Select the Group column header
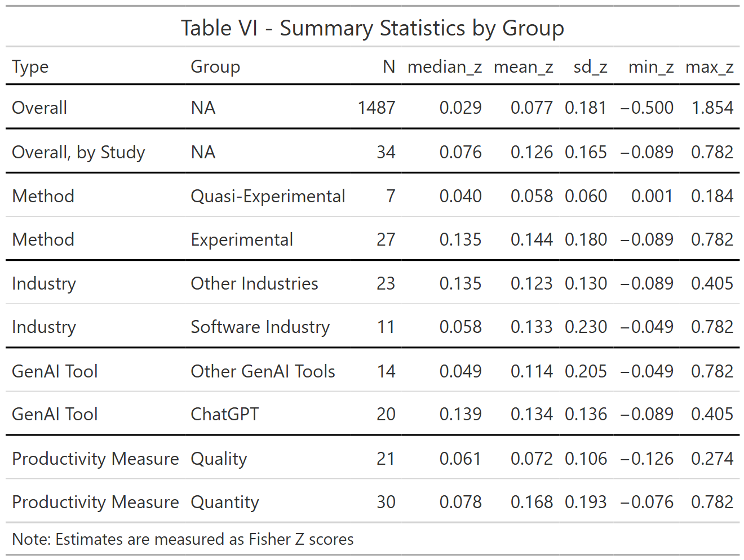The width and height of the screenshot is (744, 560). click(x=215, y=67)
